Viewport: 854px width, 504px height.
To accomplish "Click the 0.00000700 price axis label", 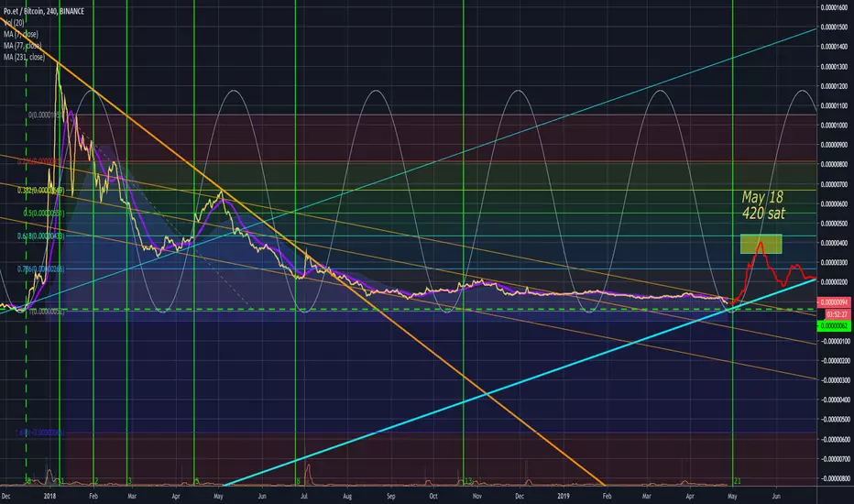I will [x=835, y=184].
